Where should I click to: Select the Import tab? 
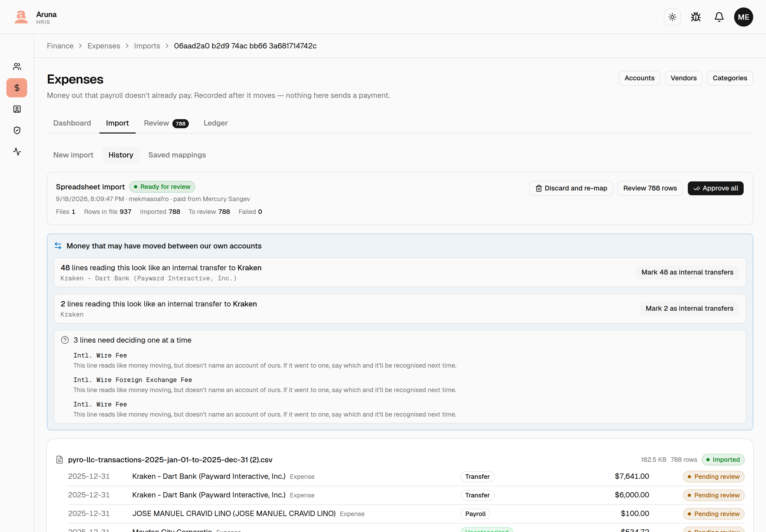[117, 123]
